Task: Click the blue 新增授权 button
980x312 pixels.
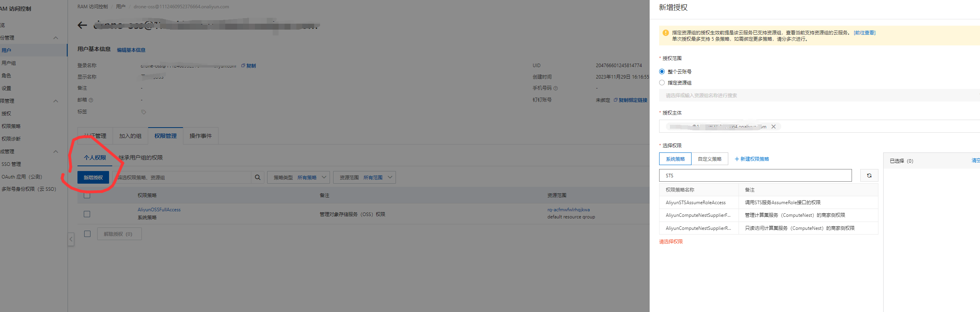Action: coord(93,177)
